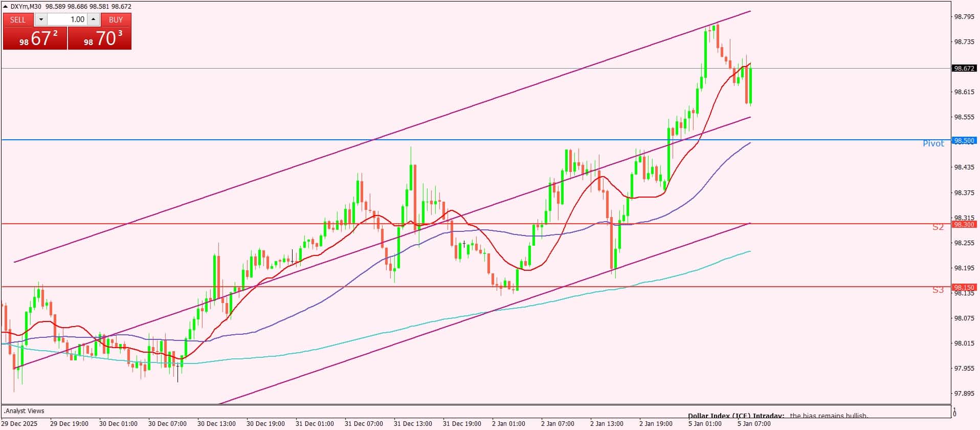Click 98.195 on the price scale
The height and width of the screenshot is (430, 980).
point(964,268)
